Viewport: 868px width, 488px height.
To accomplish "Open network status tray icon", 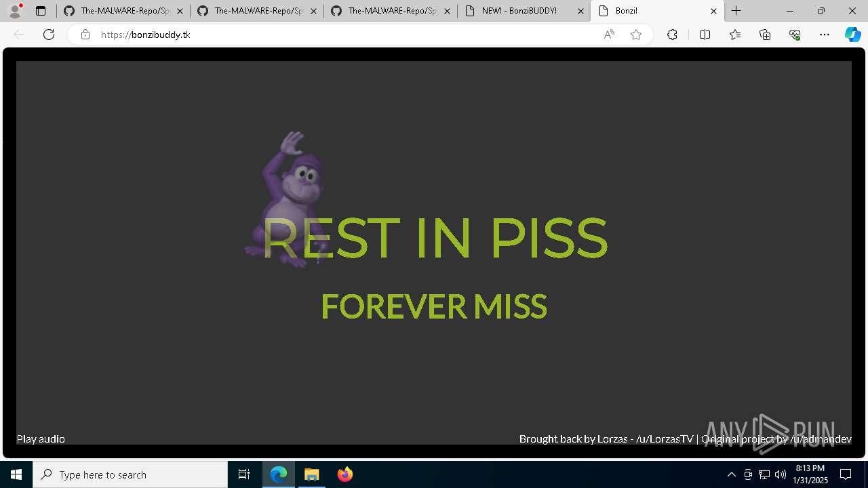I will click(x=764, y=474).
